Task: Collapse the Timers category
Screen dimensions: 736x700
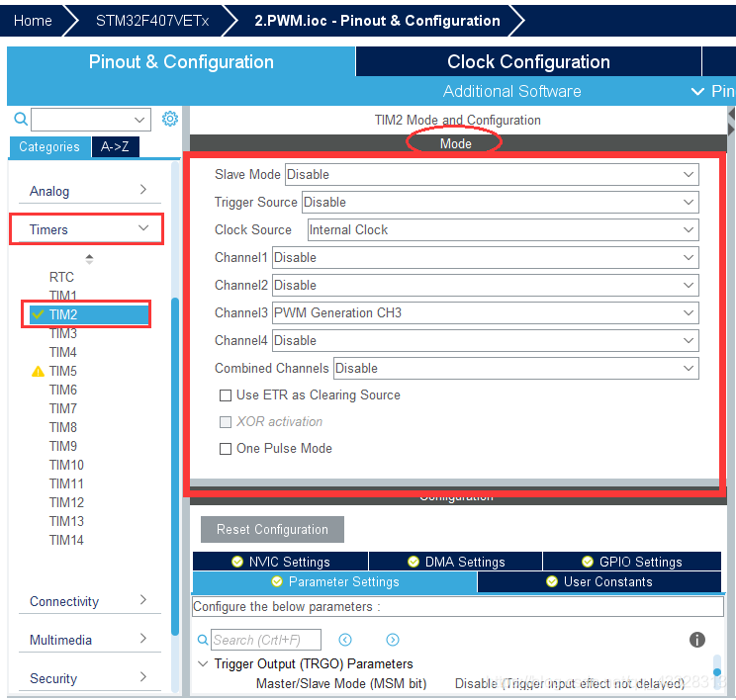Action: pyautogui.click(x=89, y=229)
